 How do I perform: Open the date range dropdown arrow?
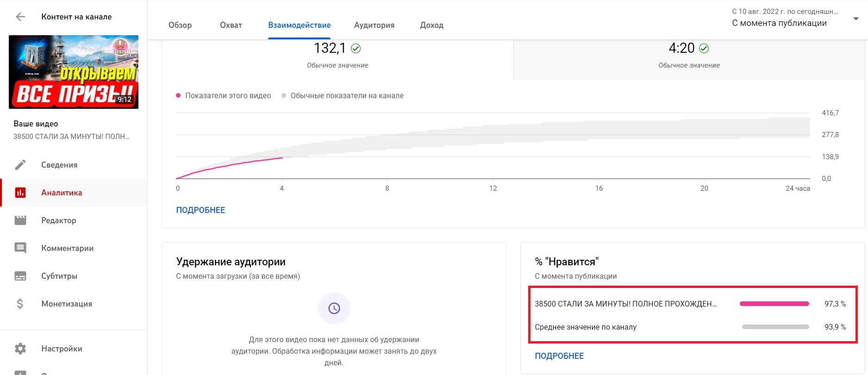[856, 19]
